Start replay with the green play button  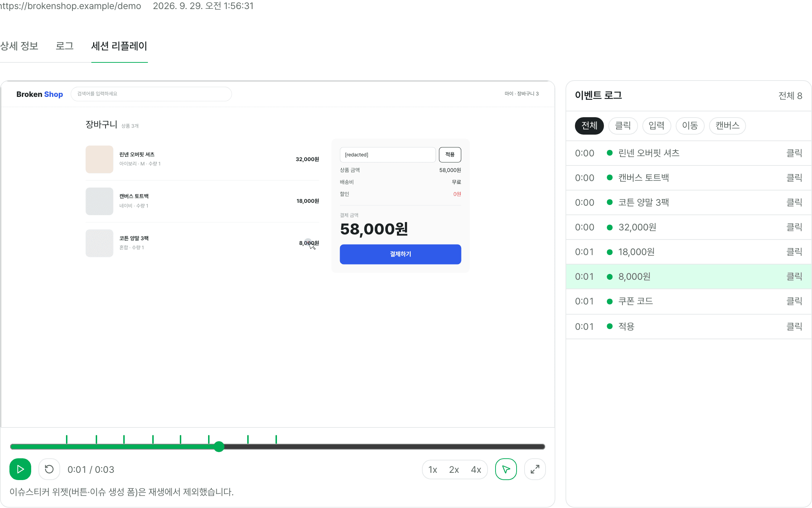[x=20, y=469]
